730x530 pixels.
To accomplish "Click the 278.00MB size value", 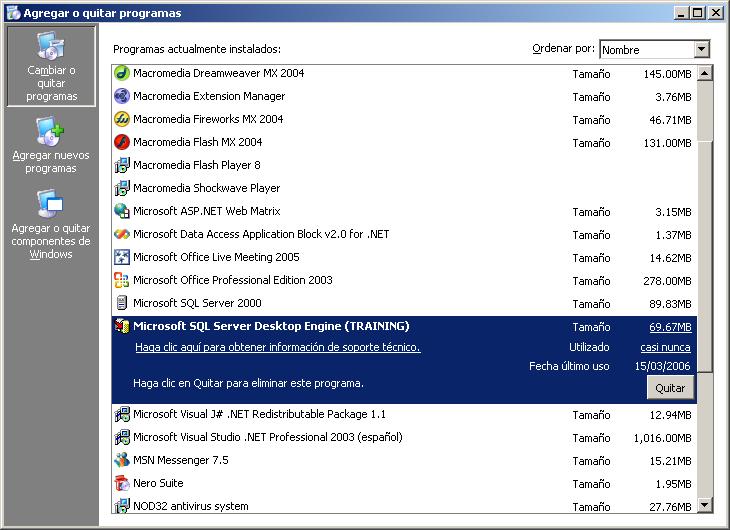I will (x=667, y=281).
